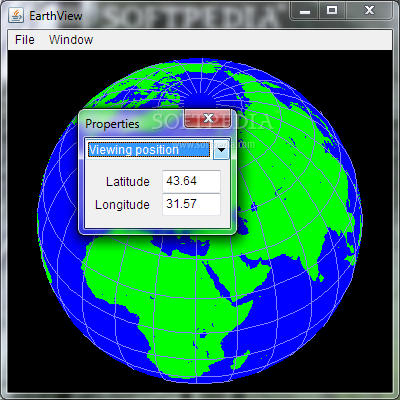Click the Longitude label

[x=122, y=205]
